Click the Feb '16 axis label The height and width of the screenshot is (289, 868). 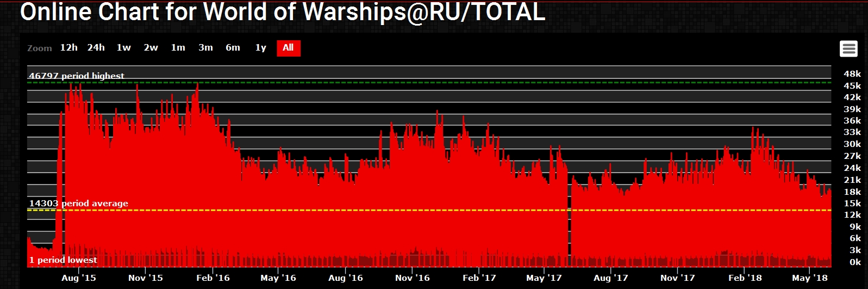point(213,278)
